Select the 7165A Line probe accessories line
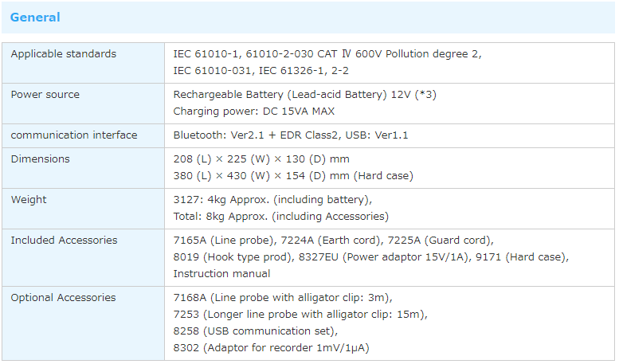 (334, 241)
